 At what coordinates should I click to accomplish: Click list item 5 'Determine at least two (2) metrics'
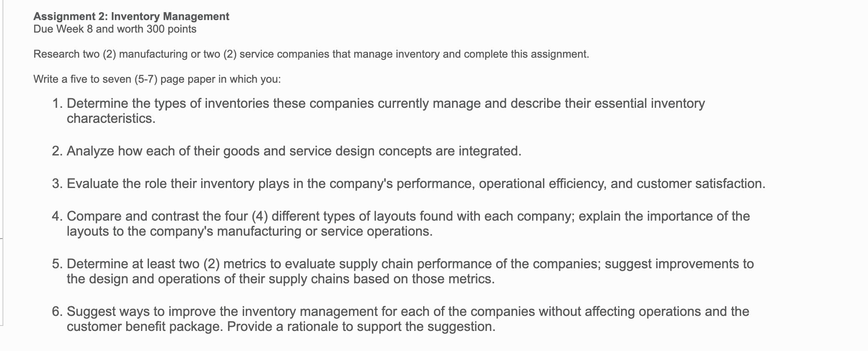coord(403,271)
